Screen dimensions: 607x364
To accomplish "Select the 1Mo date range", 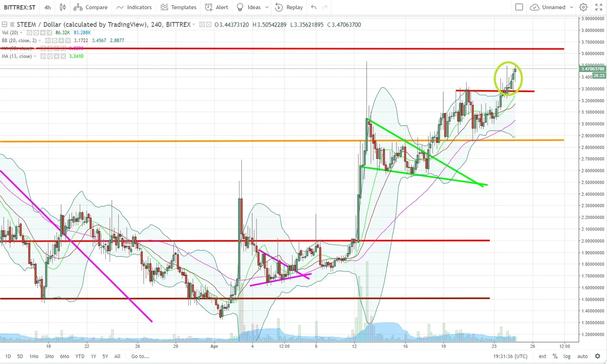I will [x=34, y=356].
